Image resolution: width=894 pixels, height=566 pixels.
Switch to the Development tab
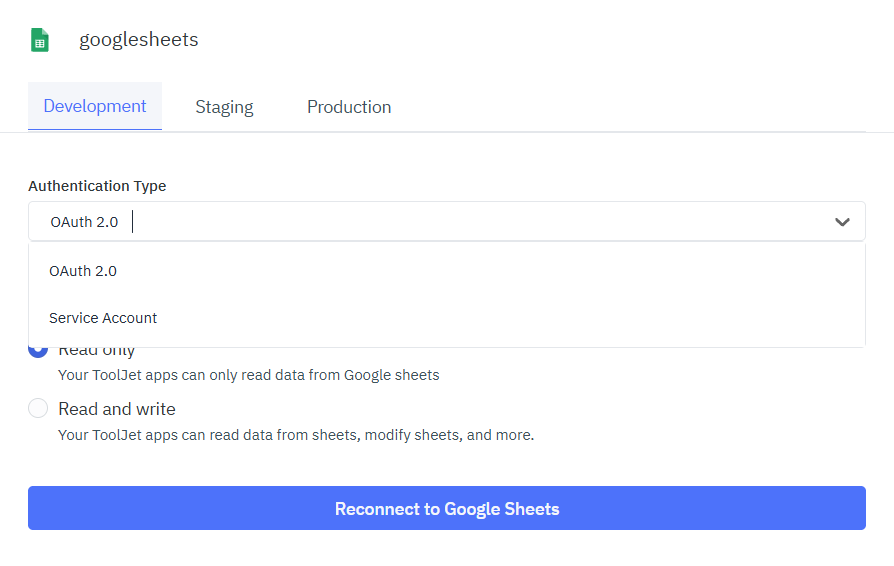95,106
